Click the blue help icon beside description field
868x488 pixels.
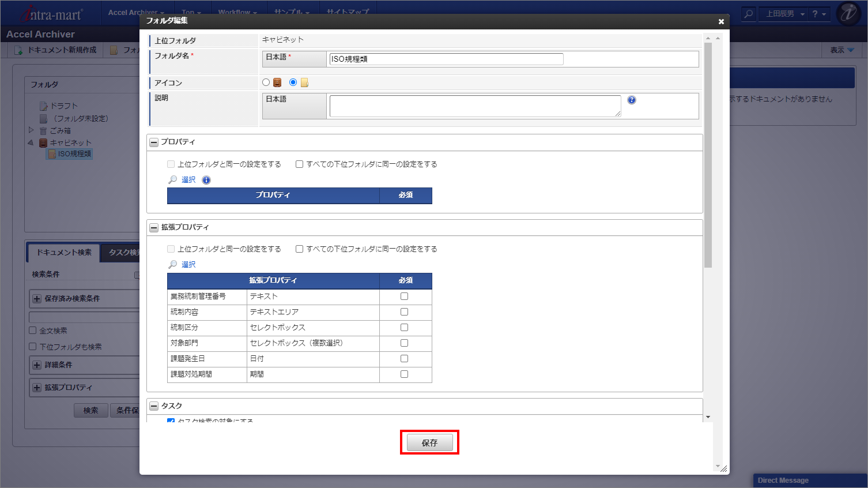[632, 100]
